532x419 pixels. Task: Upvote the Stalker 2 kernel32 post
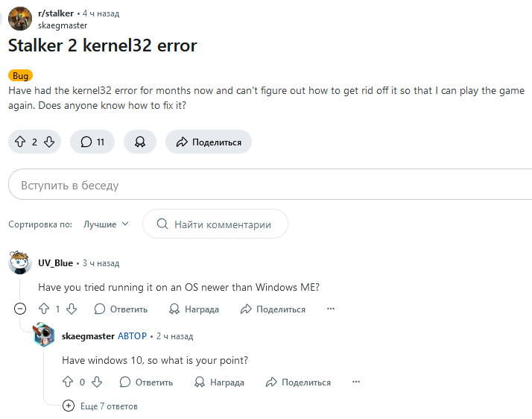(20, 142)
